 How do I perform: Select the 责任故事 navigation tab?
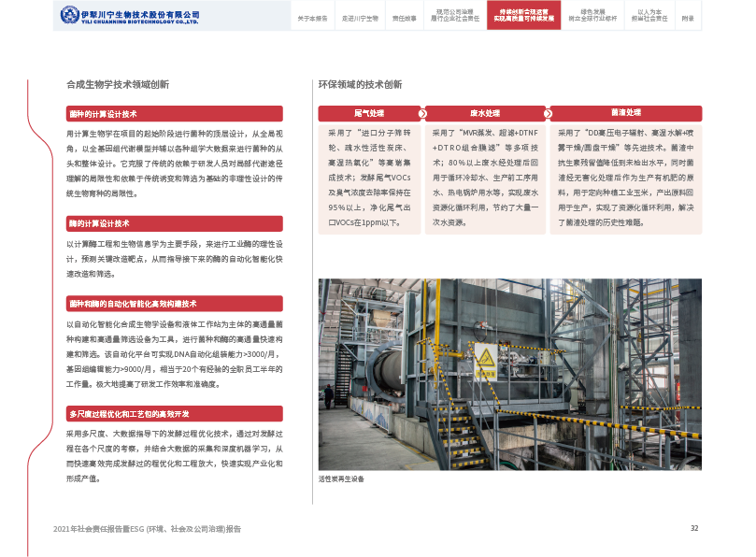point(405,19)
